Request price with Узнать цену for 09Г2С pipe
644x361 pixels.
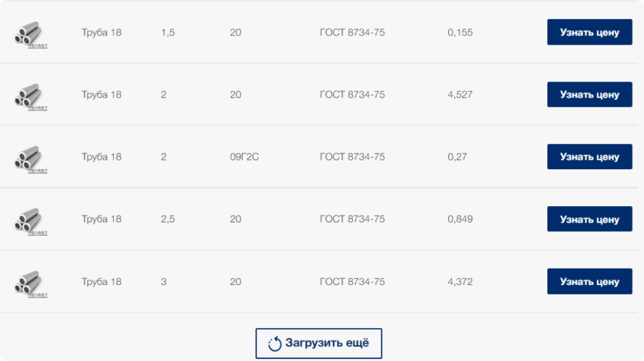(589, 157)
